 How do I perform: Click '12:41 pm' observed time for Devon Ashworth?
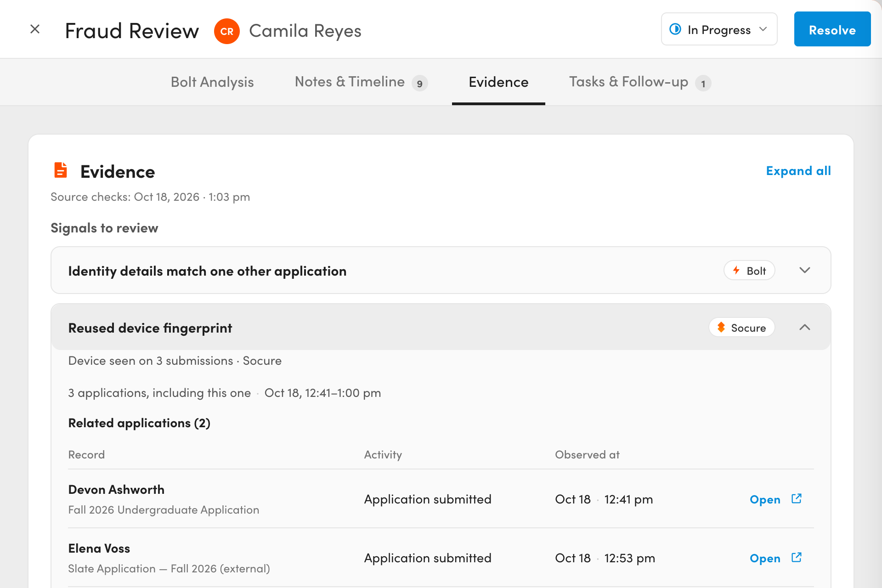[x=628, y=499]
